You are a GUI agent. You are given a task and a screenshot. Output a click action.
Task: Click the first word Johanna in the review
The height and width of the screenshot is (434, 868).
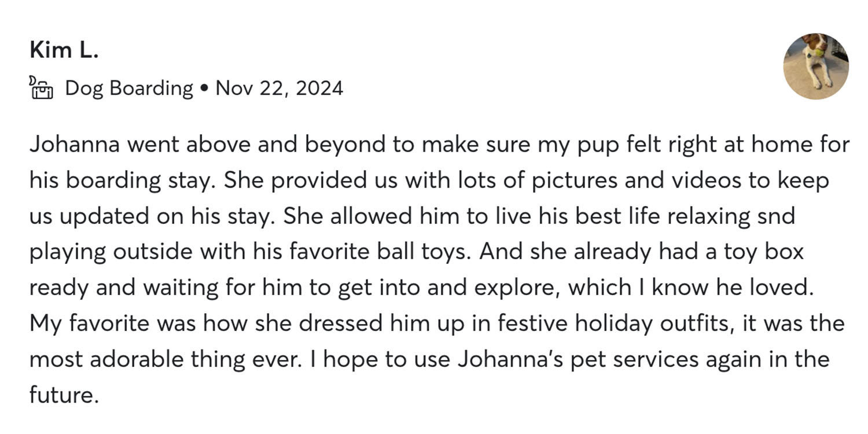tap(75, 145)
